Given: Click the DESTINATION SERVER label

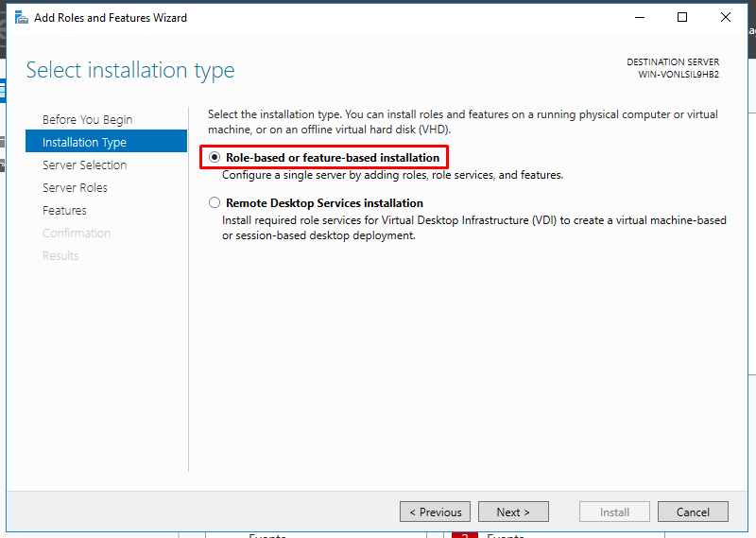Looking at the screenshot, I should point(673,61).
